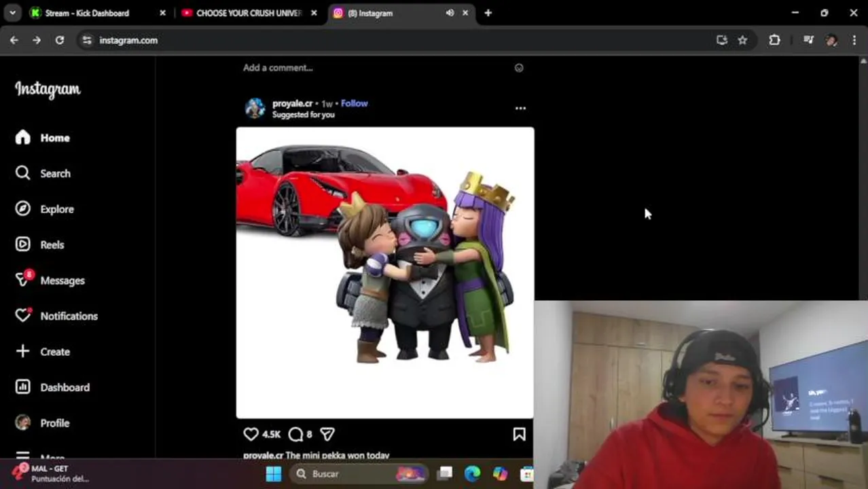Close the Kick Dashboard tab

pos(162,13)
